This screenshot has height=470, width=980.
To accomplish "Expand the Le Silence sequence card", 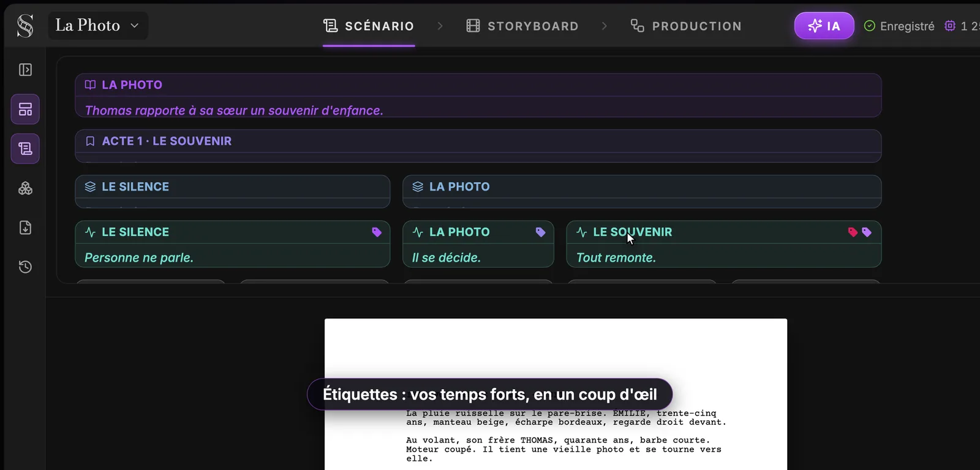I will pyautogui.click(x=232, y=191).
